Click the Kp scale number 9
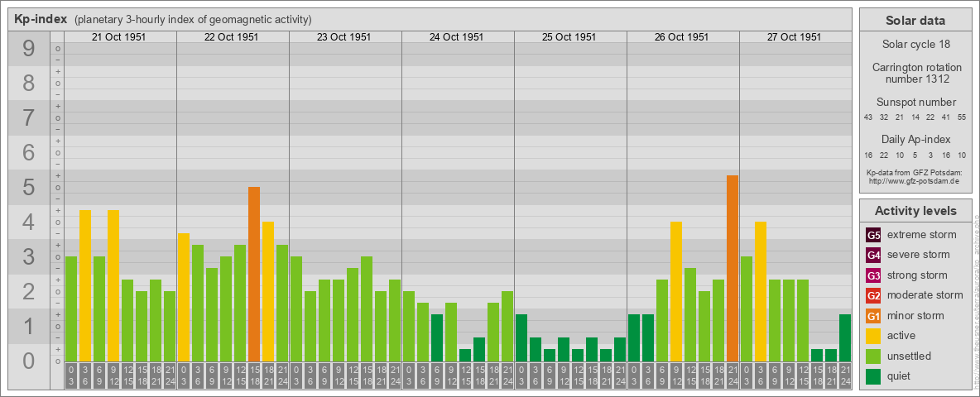The height and width of the screenshot is (397, 980). pos(29,48)
